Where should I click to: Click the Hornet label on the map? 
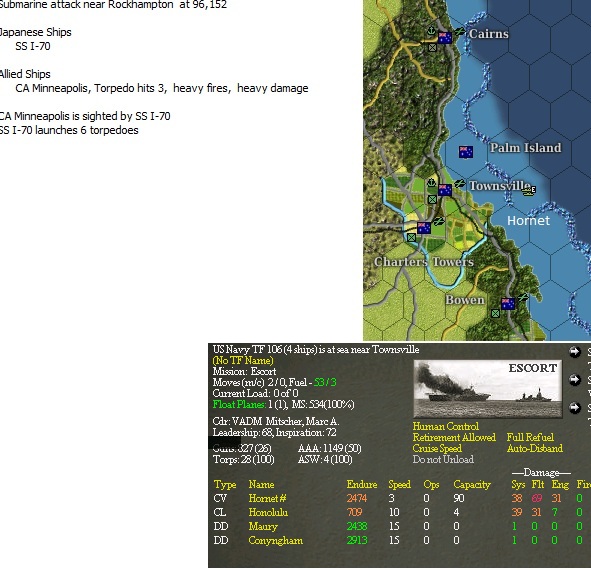pyautogui.click(x=528, y=221)
